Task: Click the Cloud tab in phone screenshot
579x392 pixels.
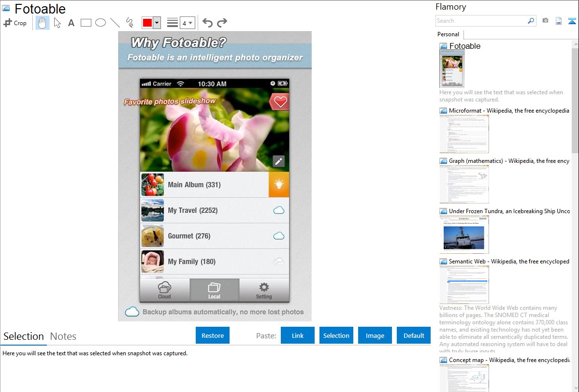Action: tap(164, 290)
